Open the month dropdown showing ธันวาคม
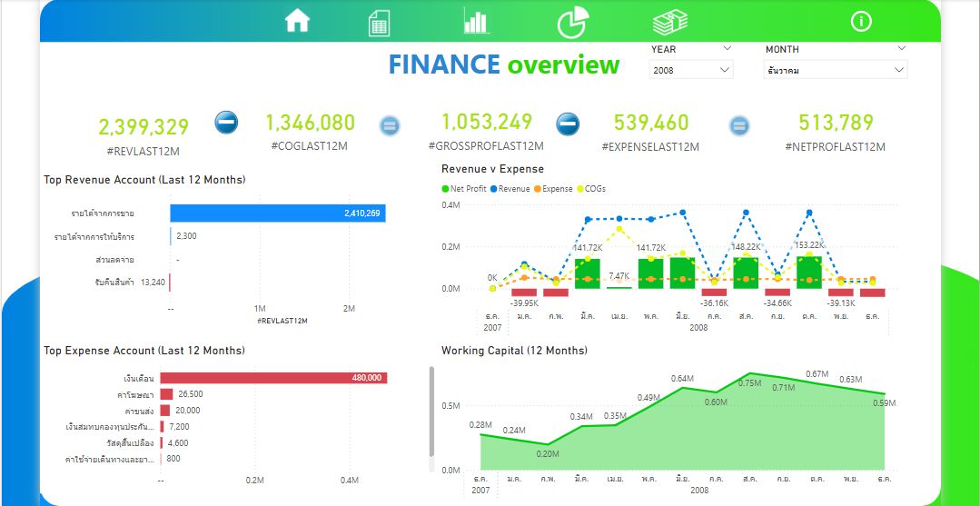The image size is (980, 506). (x=836, y=70)
